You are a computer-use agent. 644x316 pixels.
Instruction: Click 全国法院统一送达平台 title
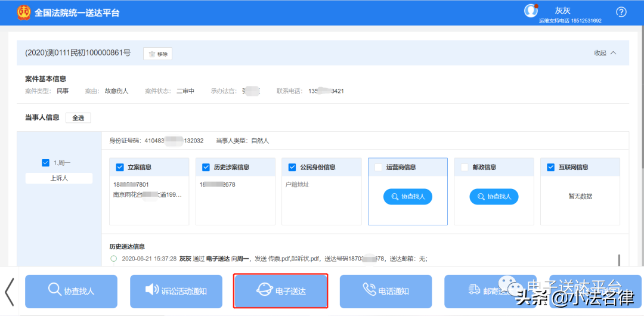coord(77,13)
